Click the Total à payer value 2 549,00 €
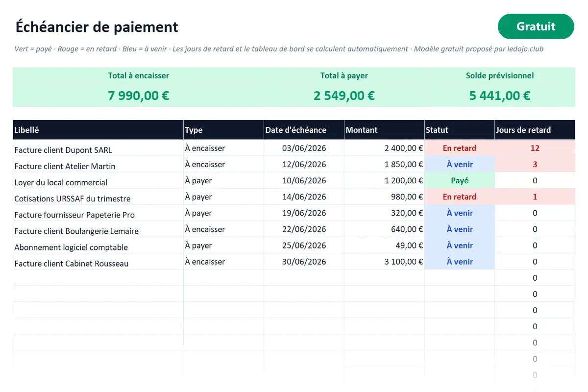588x392 pixels. 344,96
